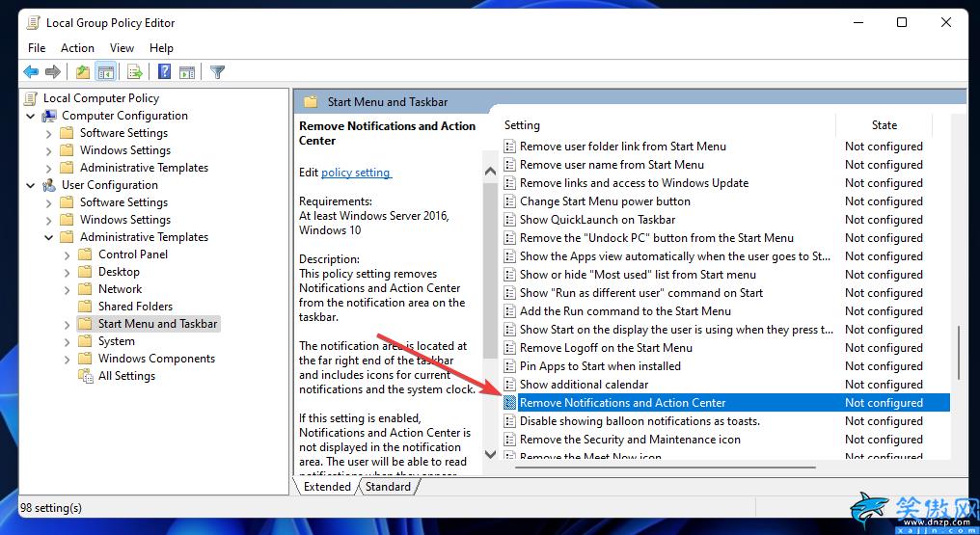Select All Settings in the tree
The height and width of the screenshot is (535, 980).
[127, 376]
